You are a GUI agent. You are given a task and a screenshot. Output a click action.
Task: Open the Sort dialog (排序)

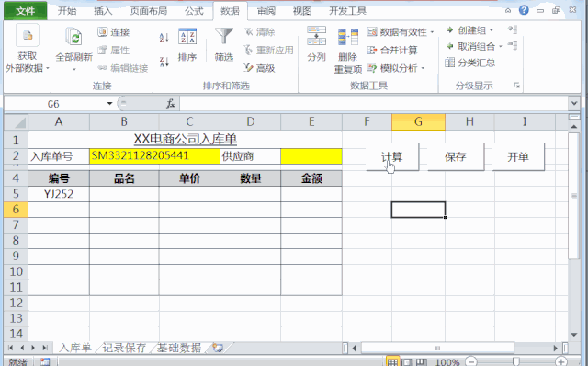[x=187, y=45]
